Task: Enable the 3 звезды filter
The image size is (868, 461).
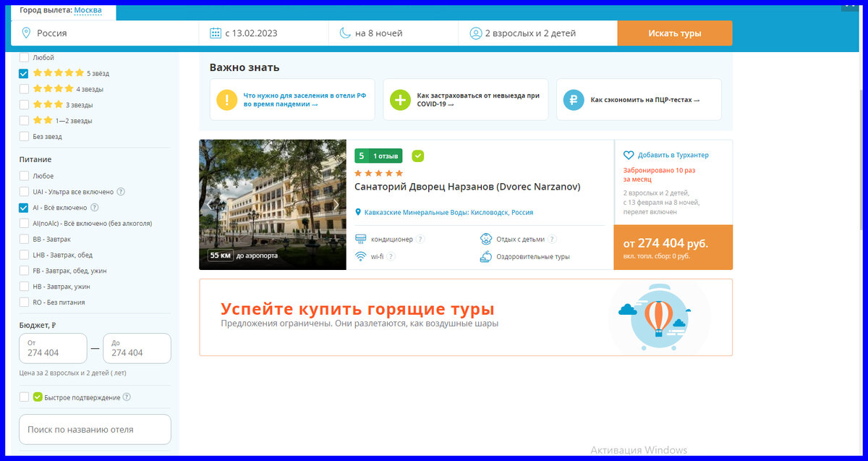Action: click(24, 105)
